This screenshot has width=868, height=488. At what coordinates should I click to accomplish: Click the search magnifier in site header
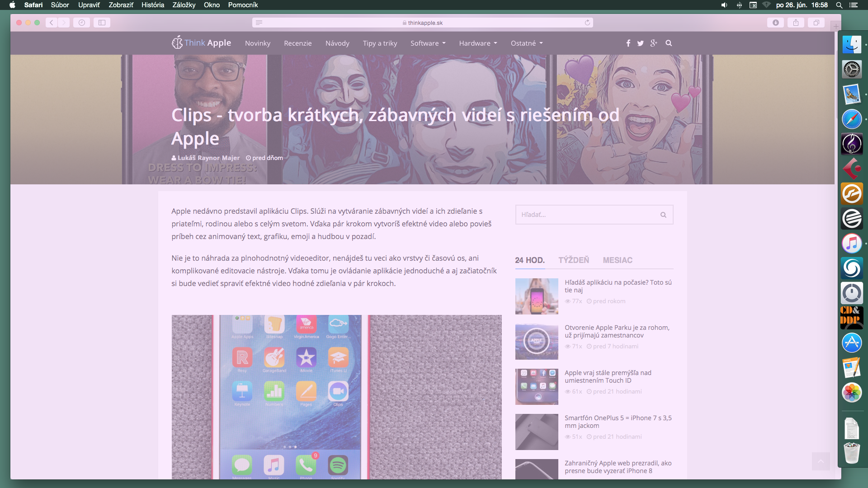click(x=669, y=43)
